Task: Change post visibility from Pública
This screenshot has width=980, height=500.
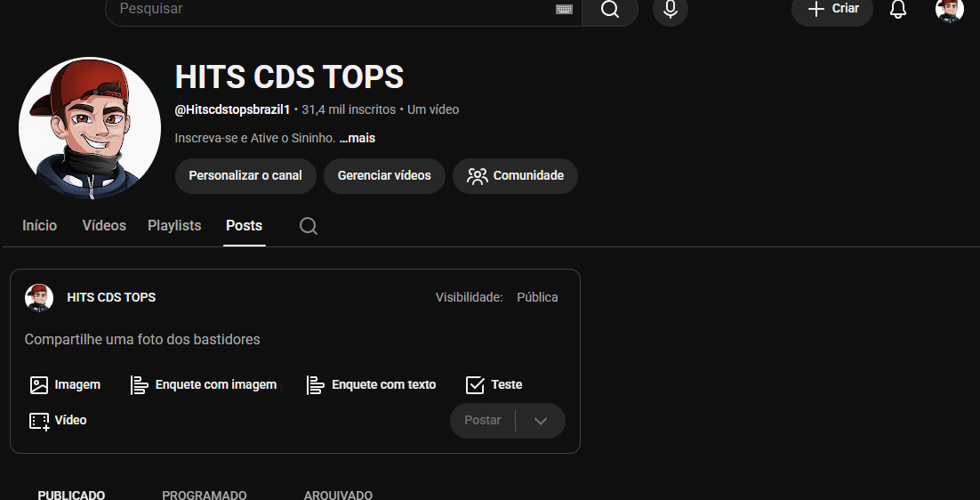Action: [537, 297]
